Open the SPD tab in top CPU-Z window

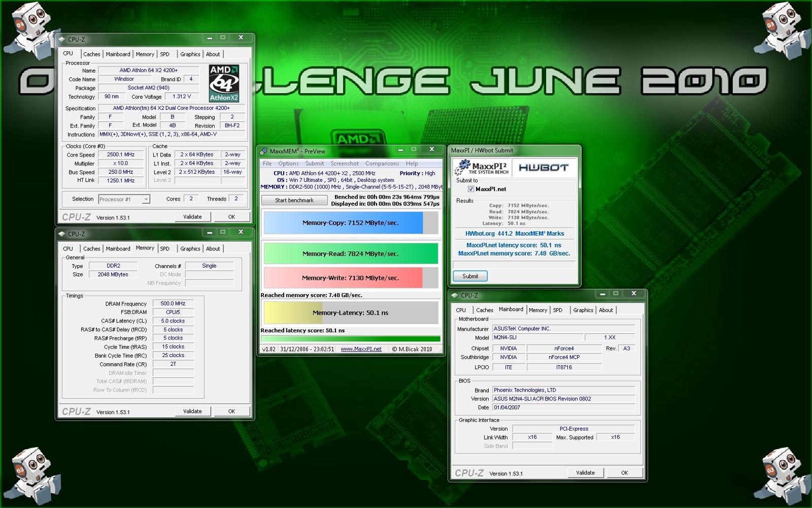pos(165,54)
